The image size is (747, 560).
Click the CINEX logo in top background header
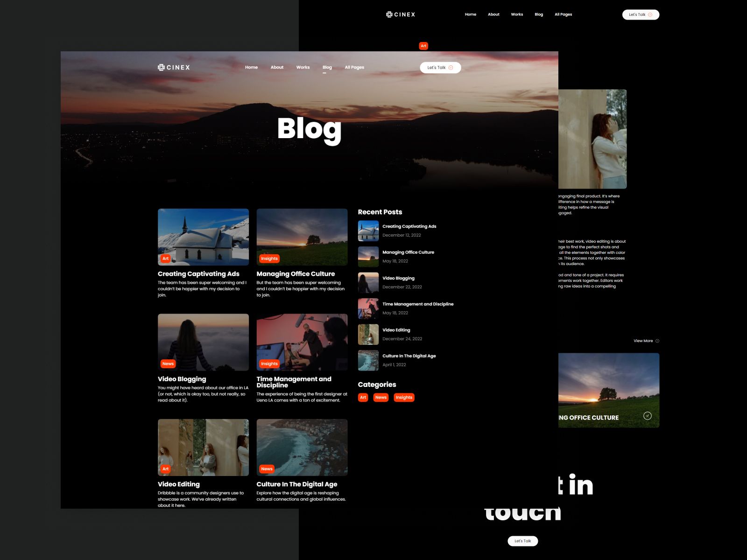[x=401, y=14]
